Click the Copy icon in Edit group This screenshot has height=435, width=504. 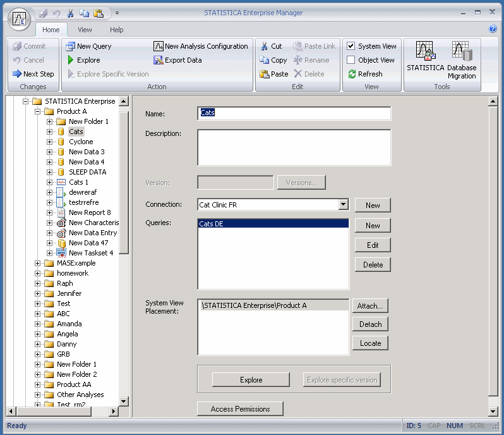click(264, 60)
